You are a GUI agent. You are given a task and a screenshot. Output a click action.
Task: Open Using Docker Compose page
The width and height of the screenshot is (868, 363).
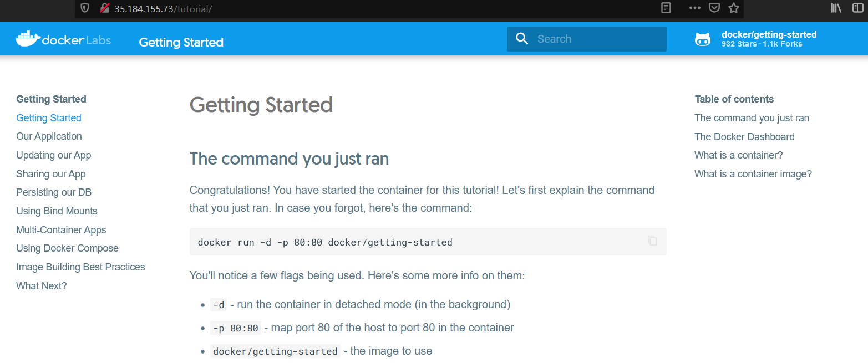pyautogui.click(x=67, y=248)
